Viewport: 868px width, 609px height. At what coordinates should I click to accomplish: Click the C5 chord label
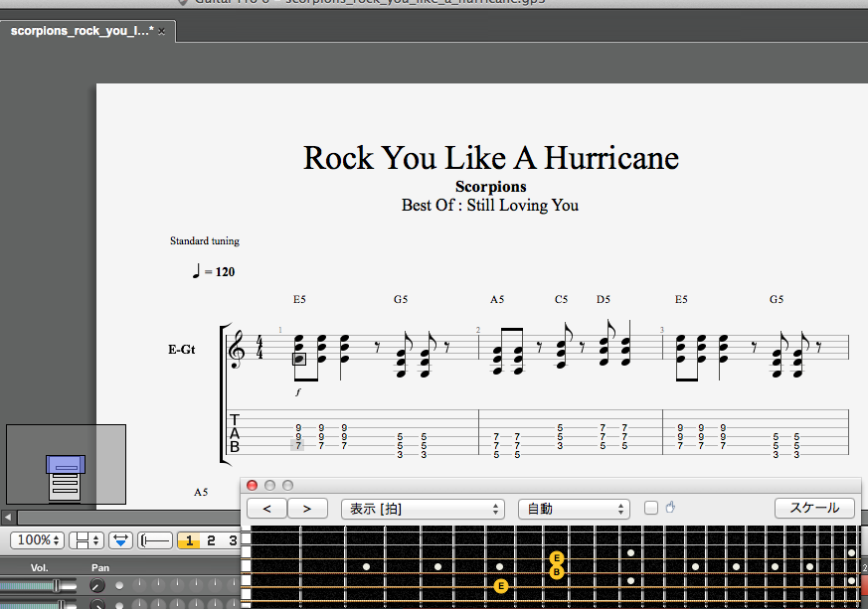point(561,299)
